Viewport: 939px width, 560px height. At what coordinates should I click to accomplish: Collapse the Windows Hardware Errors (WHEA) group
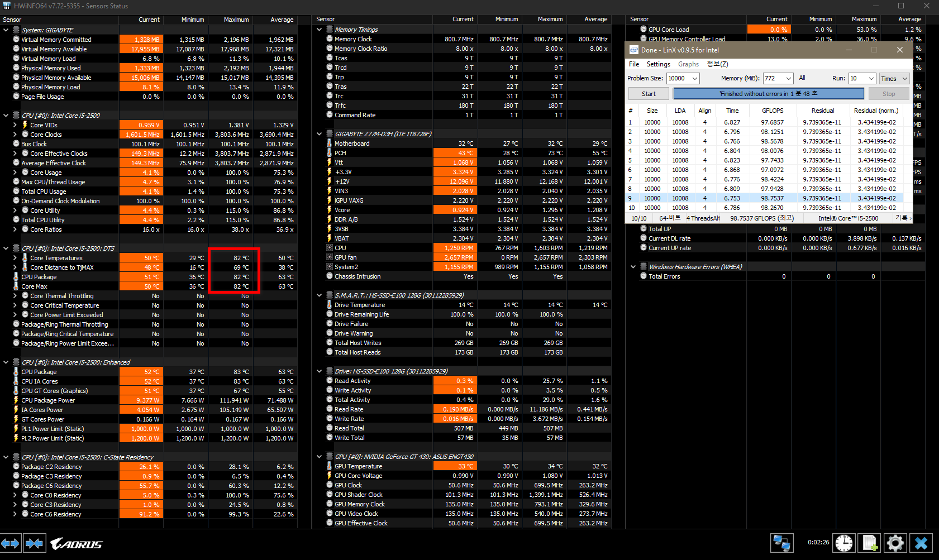(633, 267)
